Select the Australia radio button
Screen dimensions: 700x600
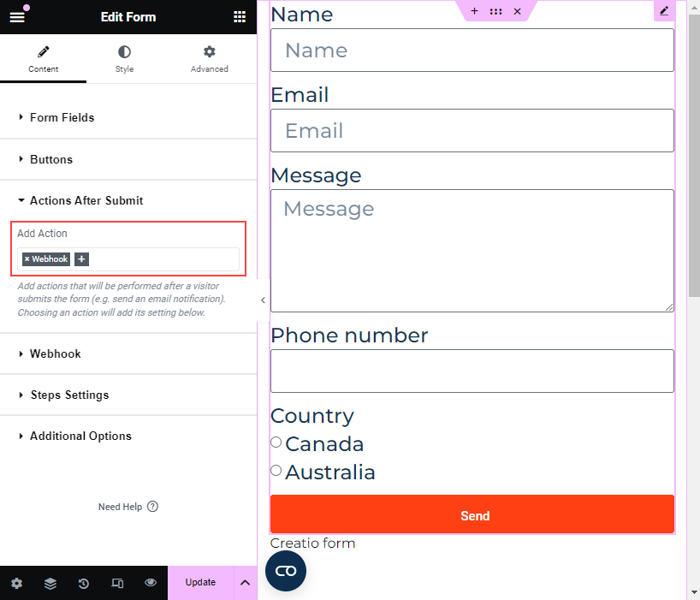tap(276, 470)
